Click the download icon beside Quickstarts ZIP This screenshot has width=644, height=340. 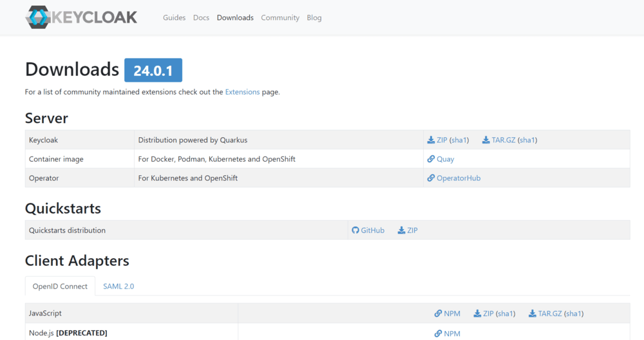tap(401, 231)
